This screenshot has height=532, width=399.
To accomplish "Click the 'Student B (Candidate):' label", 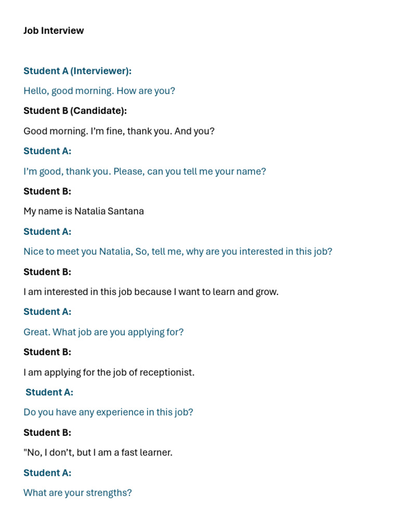I will pyautogui.click(x=75, y=111).
